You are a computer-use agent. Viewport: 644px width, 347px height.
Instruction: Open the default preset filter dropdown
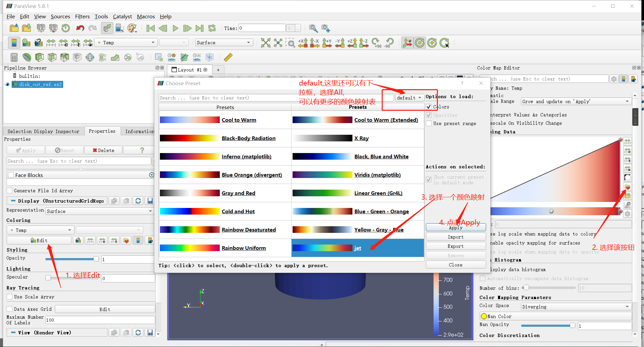pos(409,97)
